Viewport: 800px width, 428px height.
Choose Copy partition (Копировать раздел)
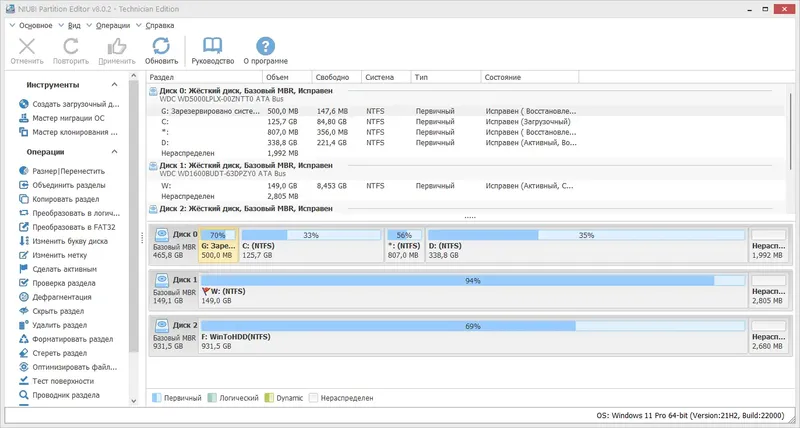pyautogui.click(x=59, y=199)
